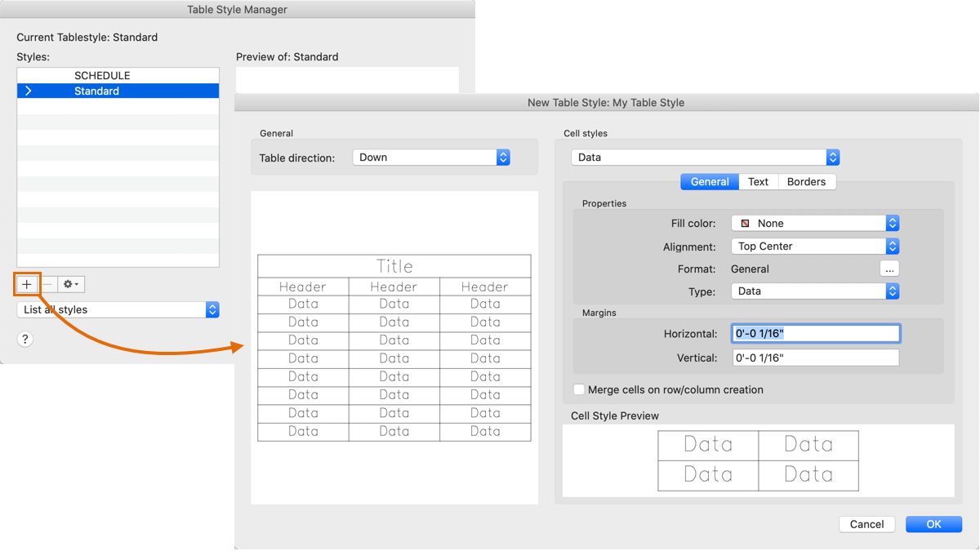Open the Cell styles Data dropdown
Viewport: 980px width, 551px height.
click(703, 157)
